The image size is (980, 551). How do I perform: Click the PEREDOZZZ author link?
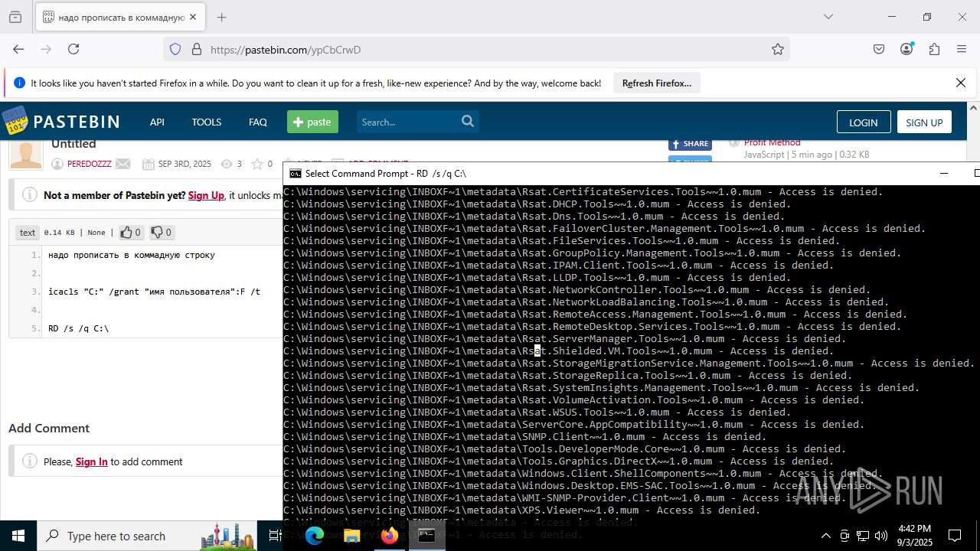89,164
